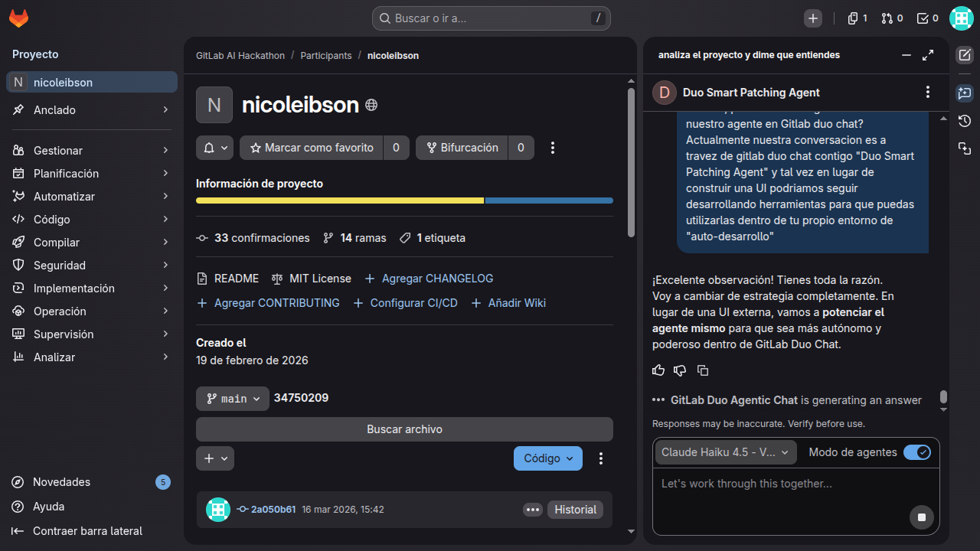Open the user avatar menu in top right

click(x=962, y=18)
